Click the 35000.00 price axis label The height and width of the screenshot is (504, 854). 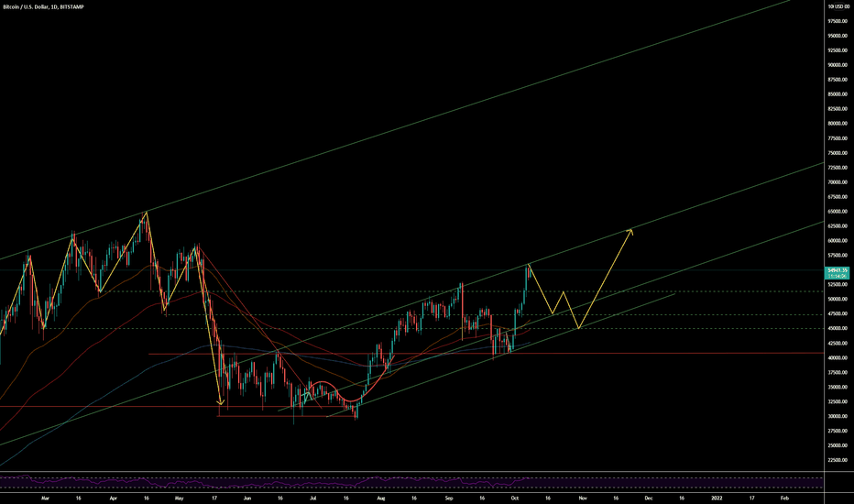coord(838,388)
